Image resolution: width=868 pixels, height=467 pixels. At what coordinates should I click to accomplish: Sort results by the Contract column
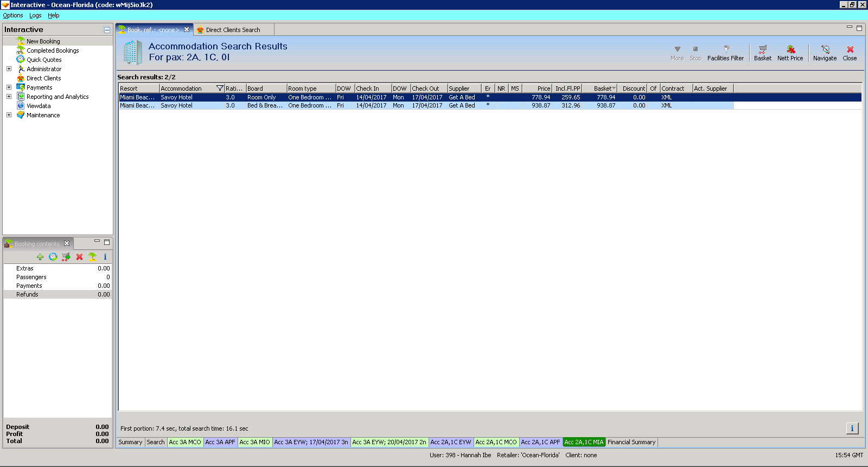(x=676, y=89)
